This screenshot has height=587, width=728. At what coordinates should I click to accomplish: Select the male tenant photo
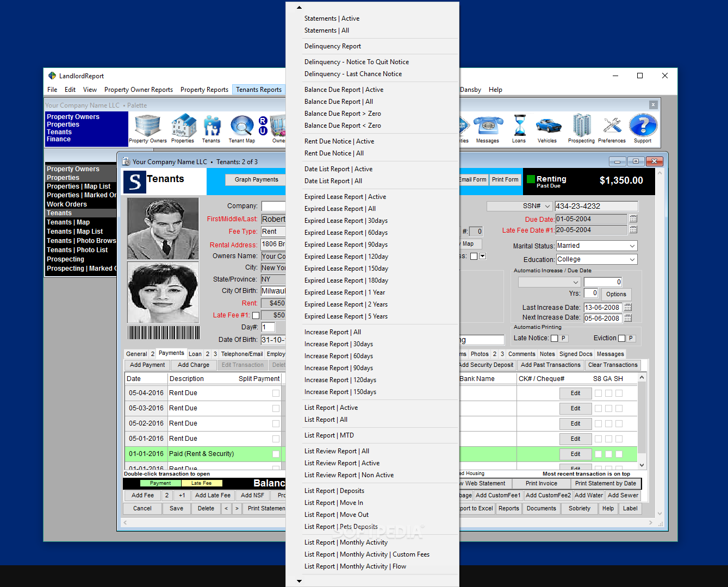click(x=163, y=228)
